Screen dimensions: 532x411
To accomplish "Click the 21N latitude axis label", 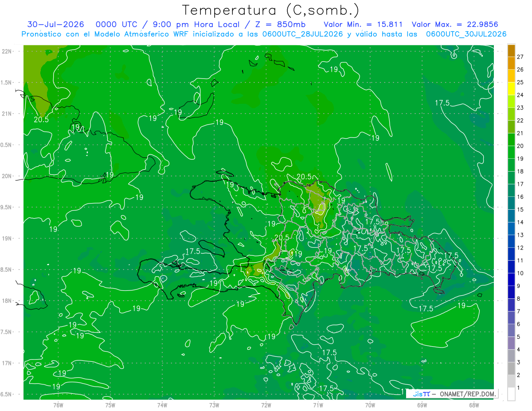I will coord(6,114).
